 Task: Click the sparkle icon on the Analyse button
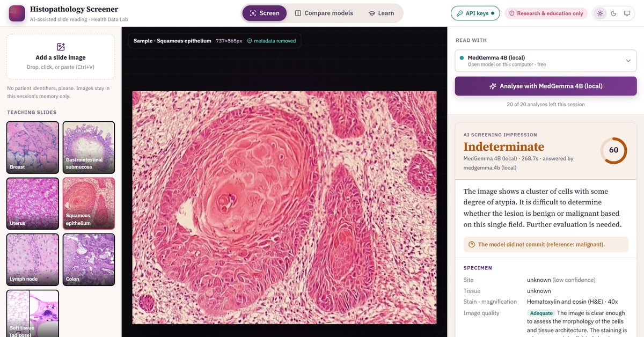tap(493, 86)
